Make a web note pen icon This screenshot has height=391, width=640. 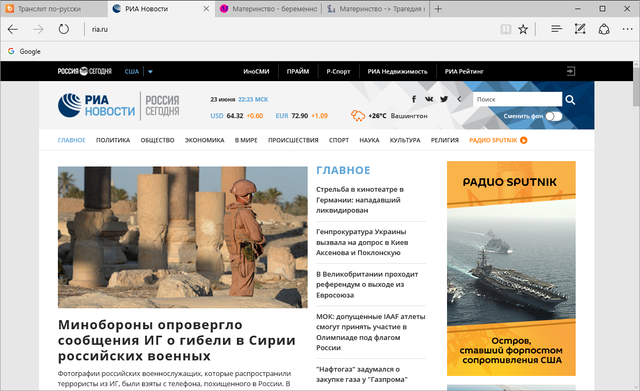click(580, 29)
